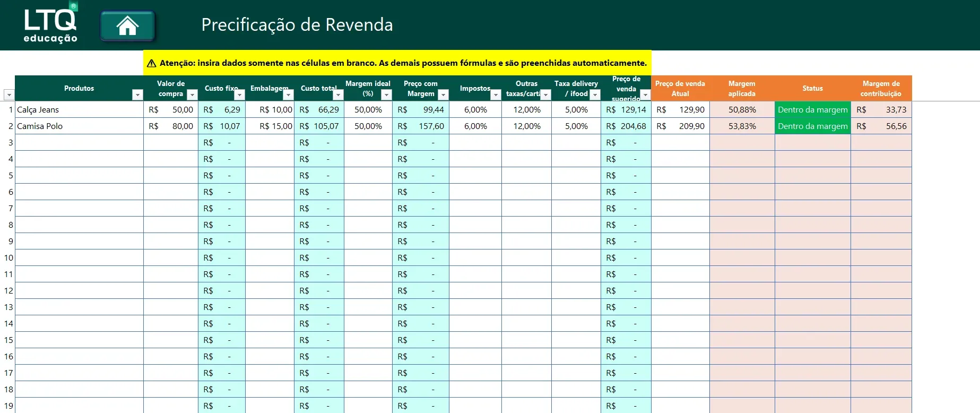
Task: Click price with margin 99,44
Action: click(421, 110)
